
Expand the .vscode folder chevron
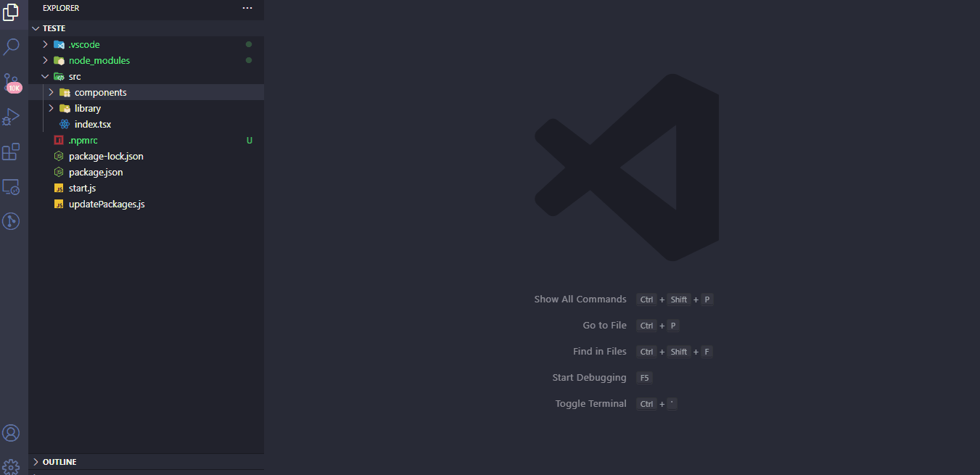click(45, 44)
